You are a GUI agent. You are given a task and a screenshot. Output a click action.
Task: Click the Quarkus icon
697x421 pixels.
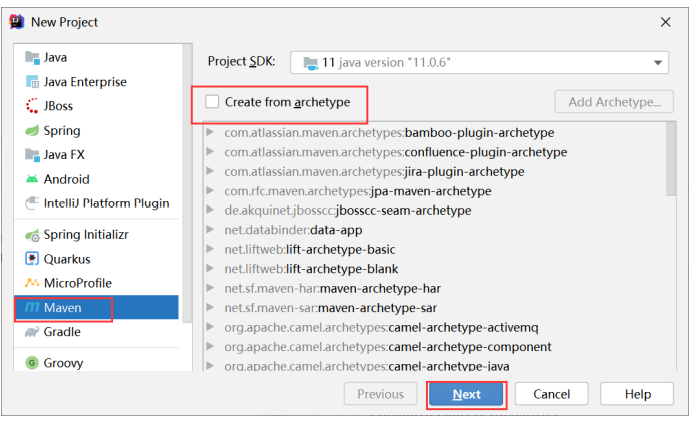[32, 259]
